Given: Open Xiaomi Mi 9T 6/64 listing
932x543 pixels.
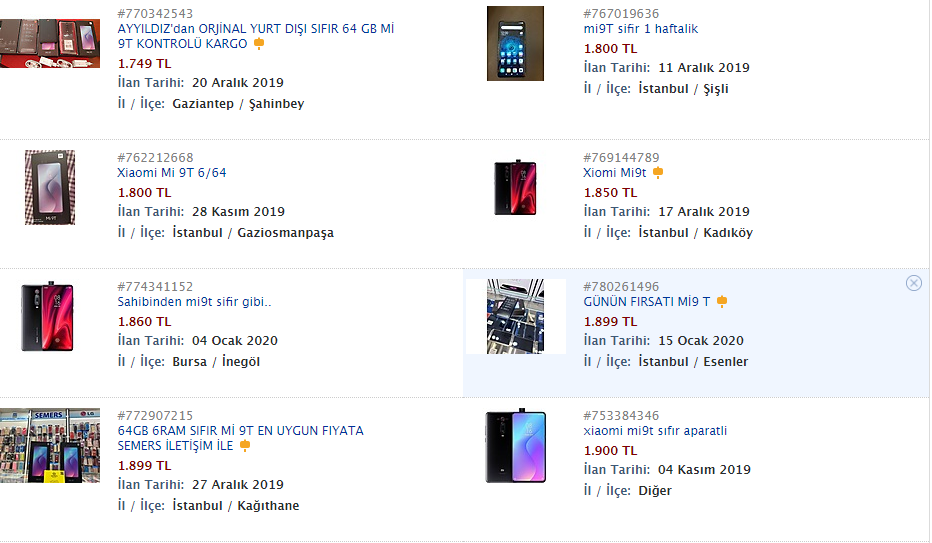Looking at the screenshot, I should coord(172,173).
